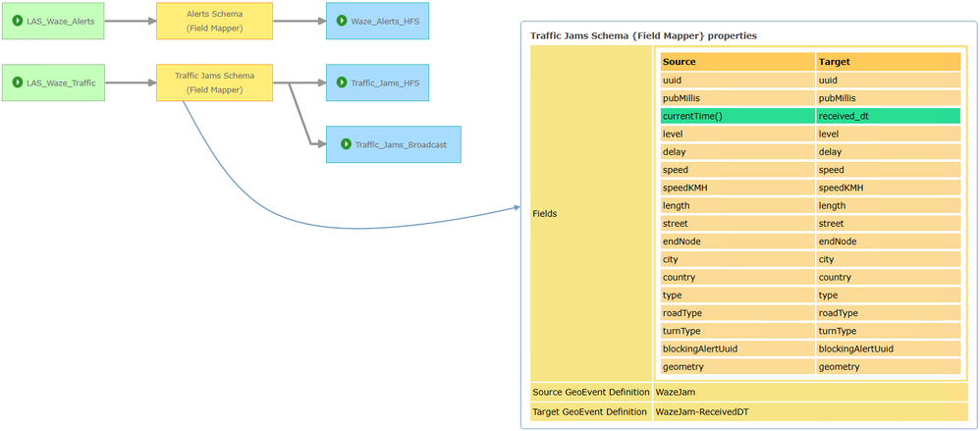Image resolution: width=980 pixels, height=431 pixels.
Task: Click the level source cell
Action: [738, 134]
